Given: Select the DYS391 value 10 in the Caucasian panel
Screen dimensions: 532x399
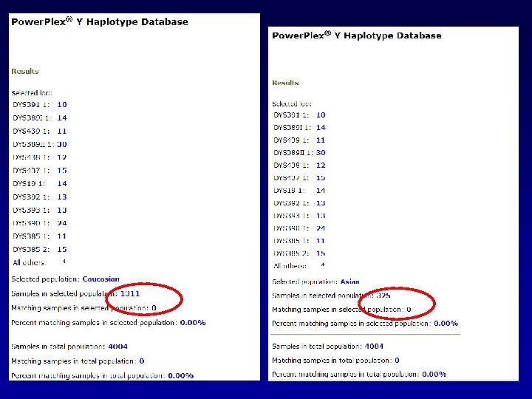Looking at the screenshot, I should [x=62, y=104].
